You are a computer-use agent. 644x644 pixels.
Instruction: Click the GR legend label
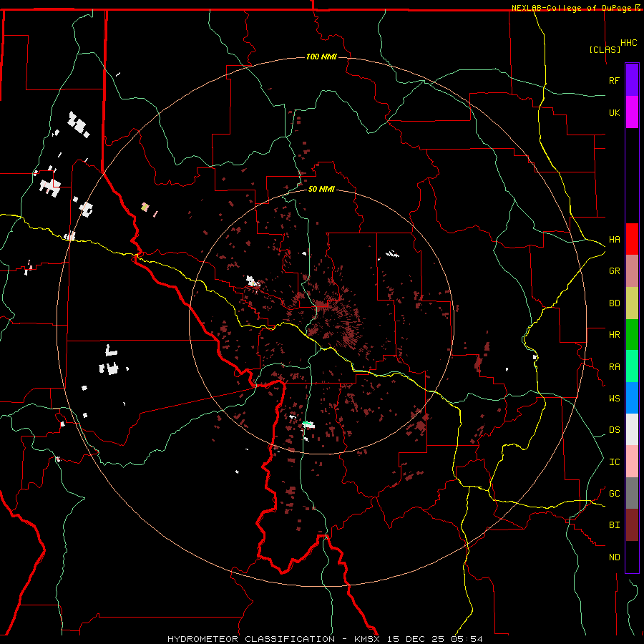click(x=614, y=271)
